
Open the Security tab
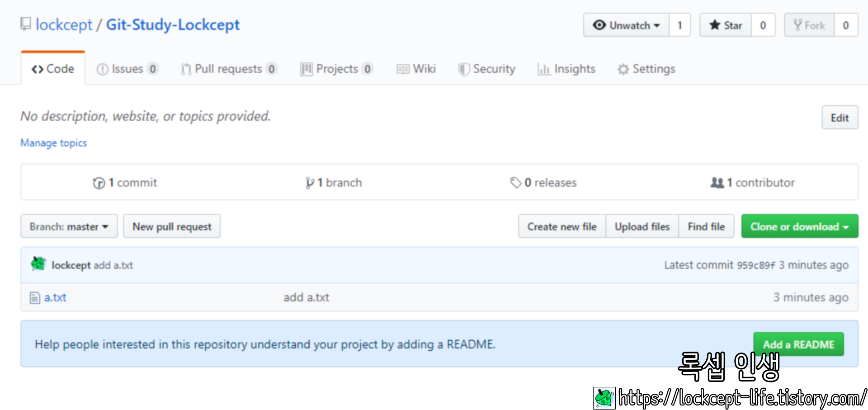pos(486,69)
